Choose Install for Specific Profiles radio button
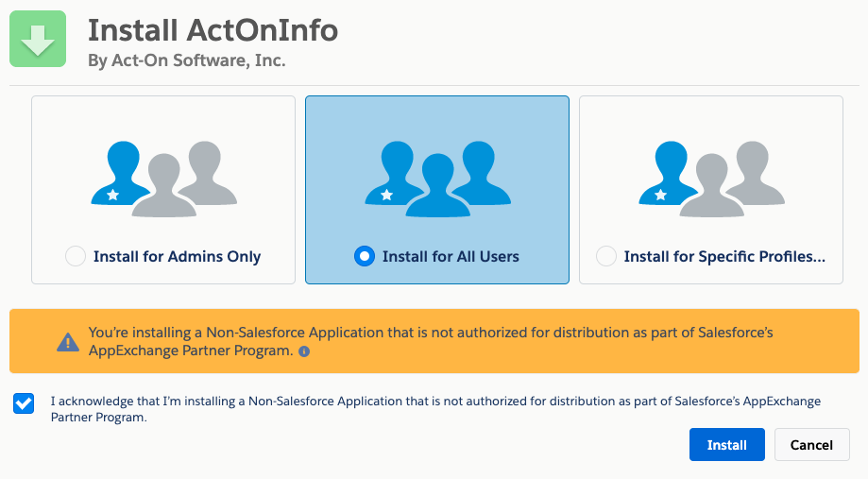This screenshot has height=479, width=868. 606,256
